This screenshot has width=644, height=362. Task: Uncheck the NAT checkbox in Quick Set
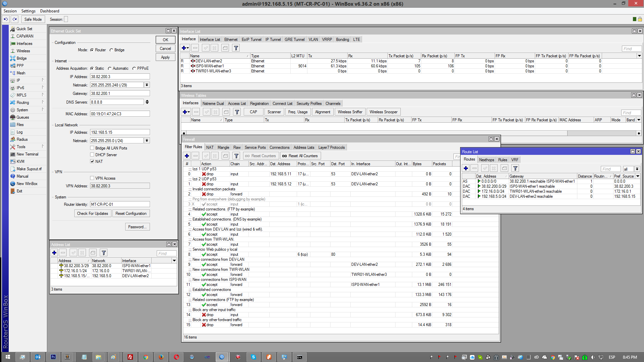point(92,161)
